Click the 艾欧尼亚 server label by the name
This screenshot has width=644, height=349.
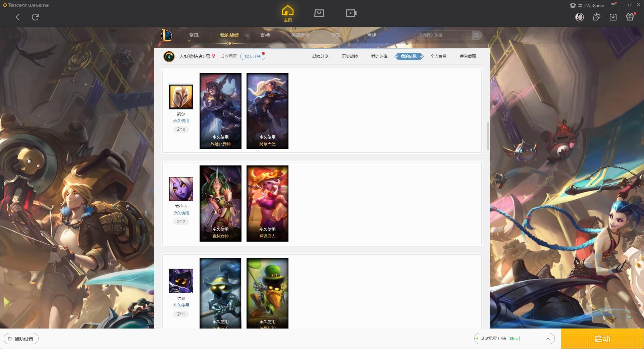[x=229, y=56]
